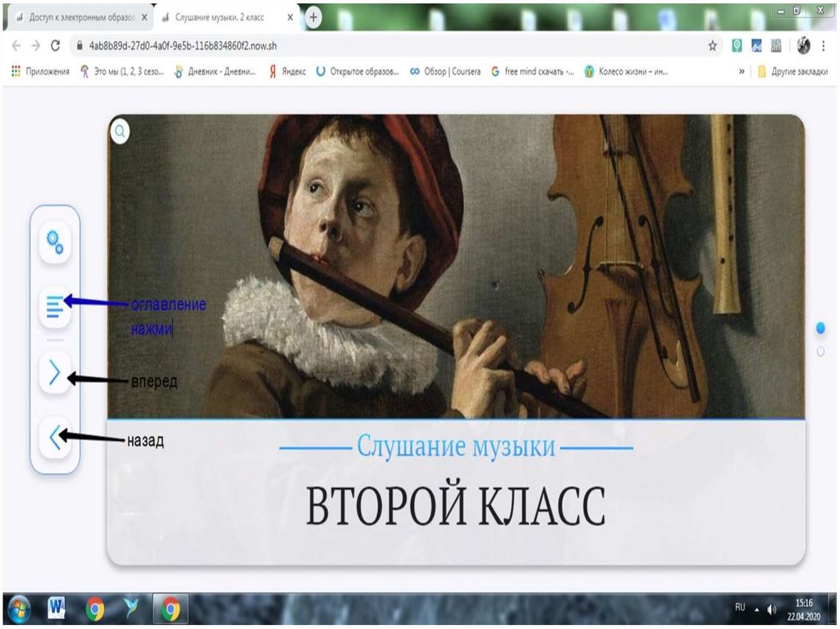Open the Windows Start button

(19, 609)
